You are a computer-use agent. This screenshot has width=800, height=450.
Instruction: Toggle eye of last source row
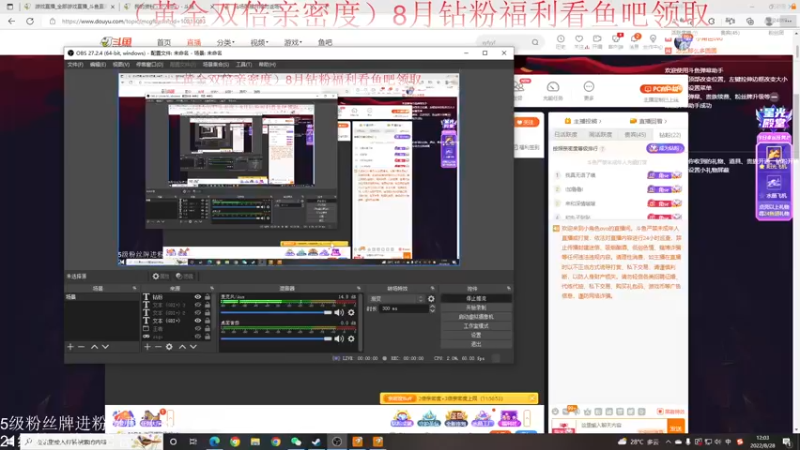197,337
